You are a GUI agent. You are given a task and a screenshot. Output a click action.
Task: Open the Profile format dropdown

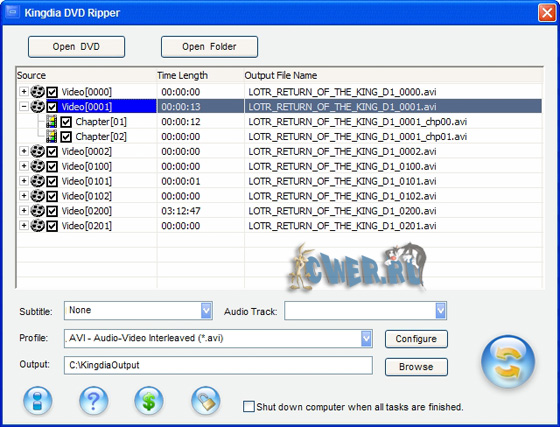point(366,338)
